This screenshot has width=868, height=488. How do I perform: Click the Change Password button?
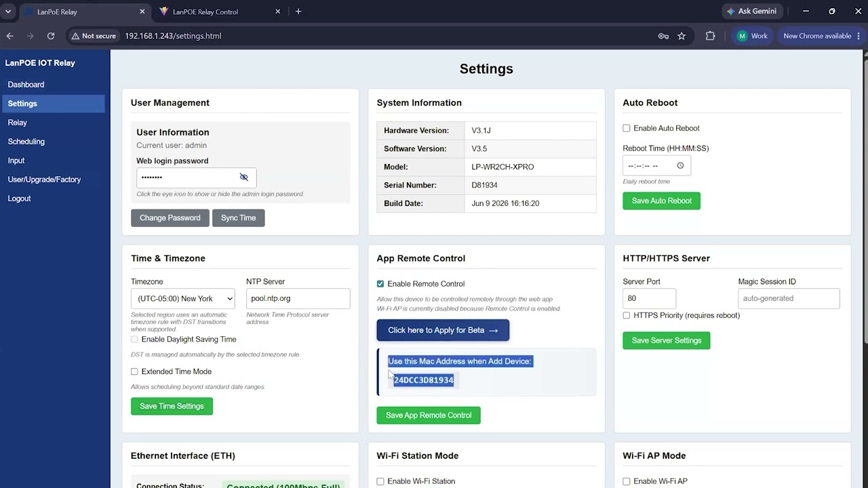click(x=170, y=218)
